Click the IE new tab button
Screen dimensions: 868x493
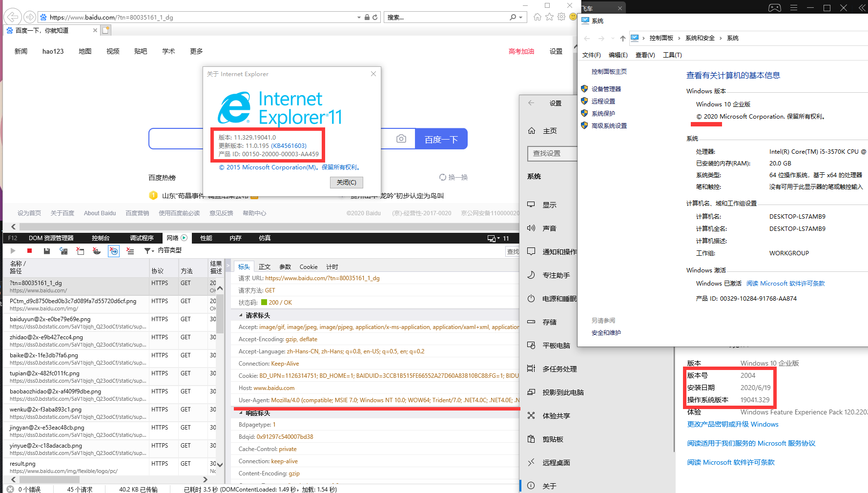[x=106, y=30]
